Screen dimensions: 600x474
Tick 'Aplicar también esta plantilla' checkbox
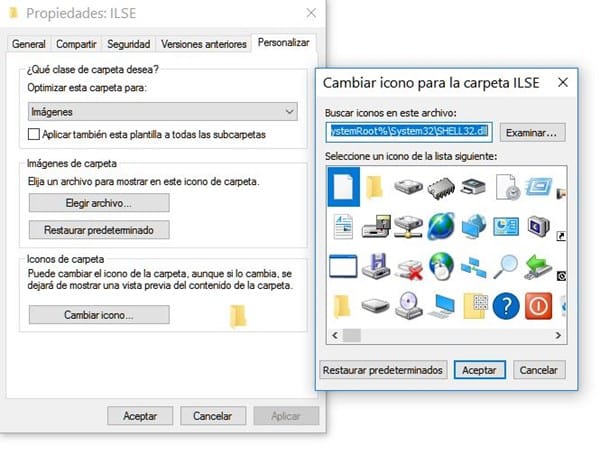point(34,134)
